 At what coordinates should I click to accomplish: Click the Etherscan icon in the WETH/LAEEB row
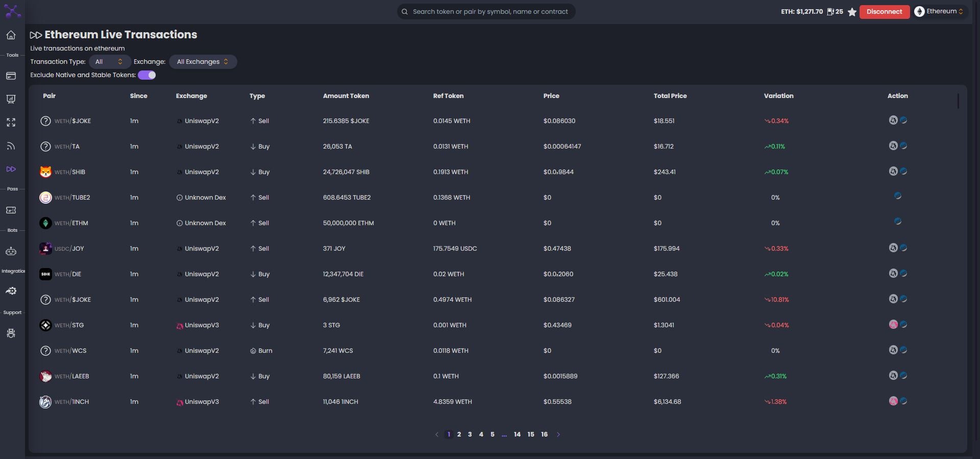click(903, 375)
